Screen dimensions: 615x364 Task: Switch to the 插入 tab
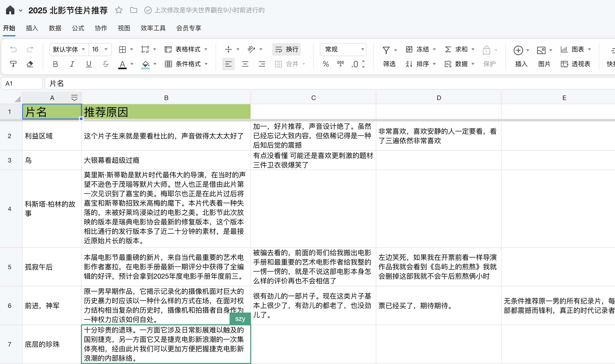click(32, 28)
